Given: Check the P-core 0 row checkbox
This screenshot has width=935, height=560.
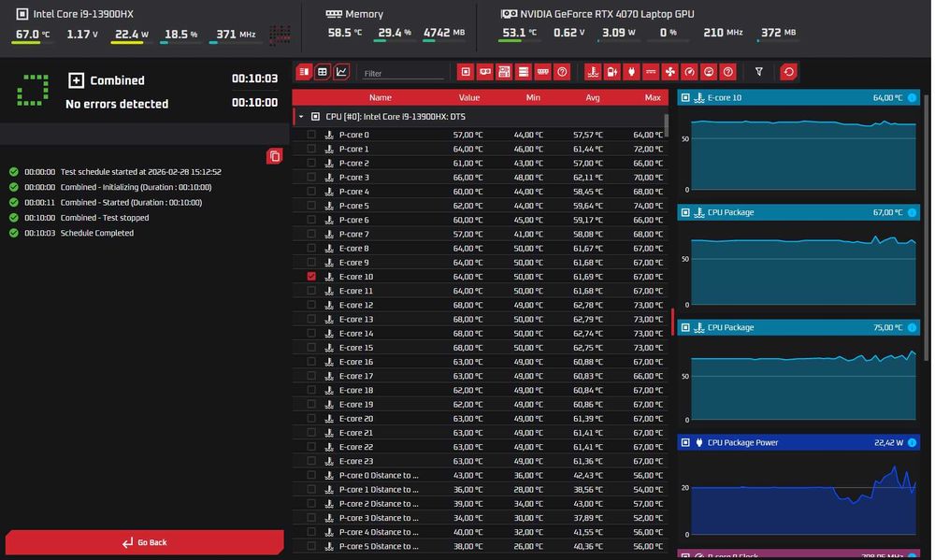Looking at the screenshot, I should point(311,135).
